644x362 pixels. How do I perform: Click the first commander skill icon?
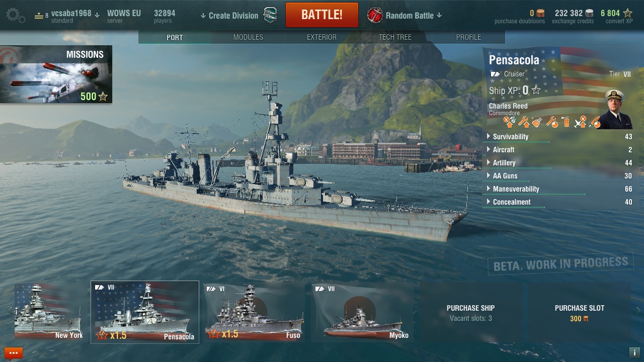click(x=510, y=122)
